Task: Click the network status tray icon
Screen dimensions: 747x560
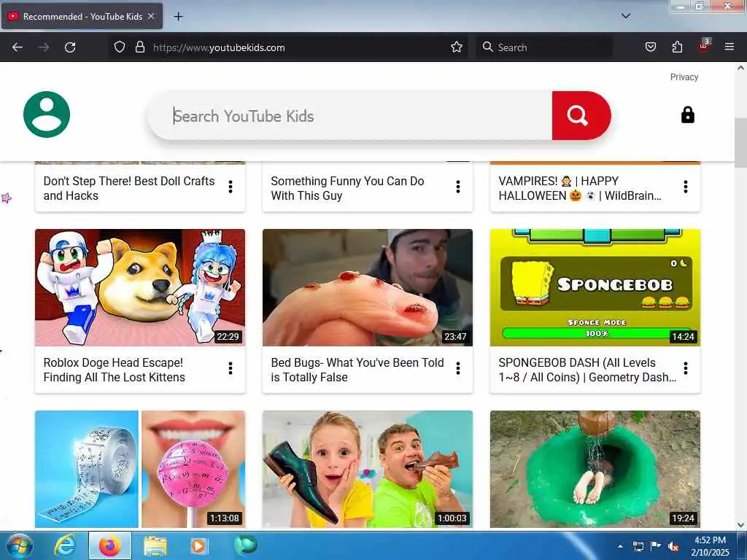Action: tap(638, 546)
